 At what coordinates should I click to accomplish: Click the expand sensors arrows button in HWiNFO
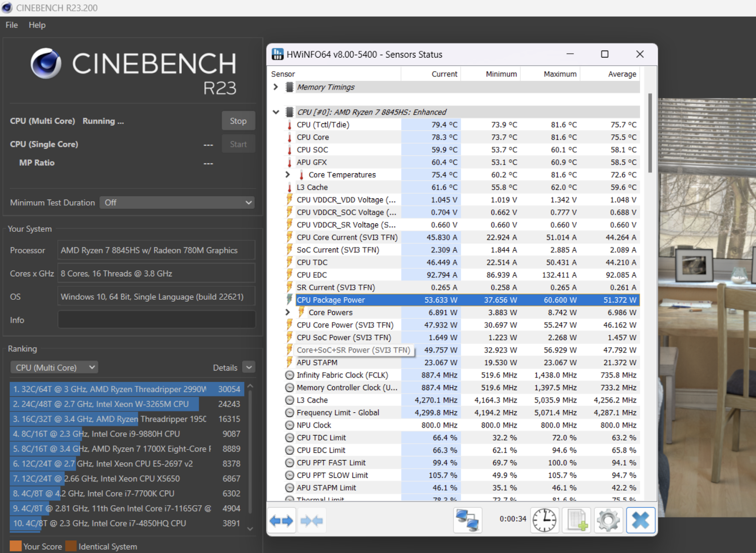(x=282, y=520)
